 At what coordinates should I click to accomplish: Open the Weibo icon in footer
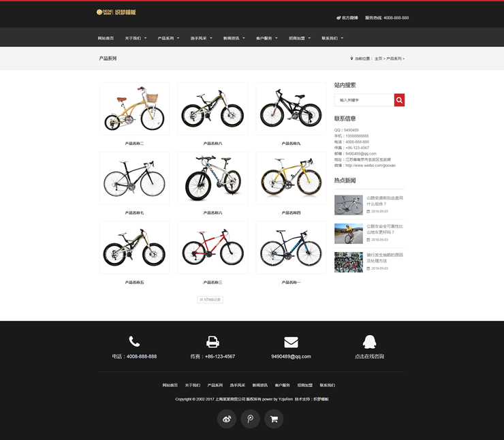227,419
